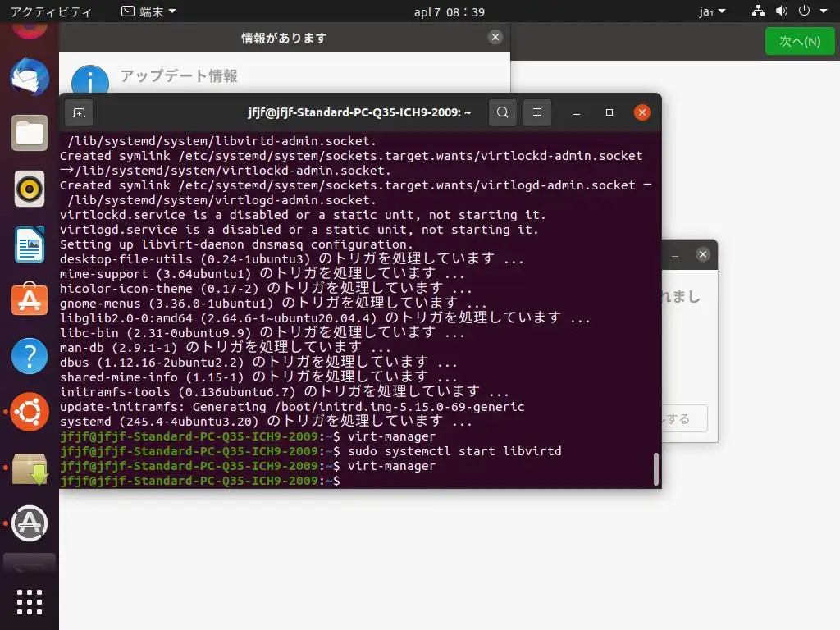This screenshot has height=630, width=840.
Task: Click the 'dbus (1.12.16-2ubuntu2.2)' trigger line
Action: click(x=258, y=362)
